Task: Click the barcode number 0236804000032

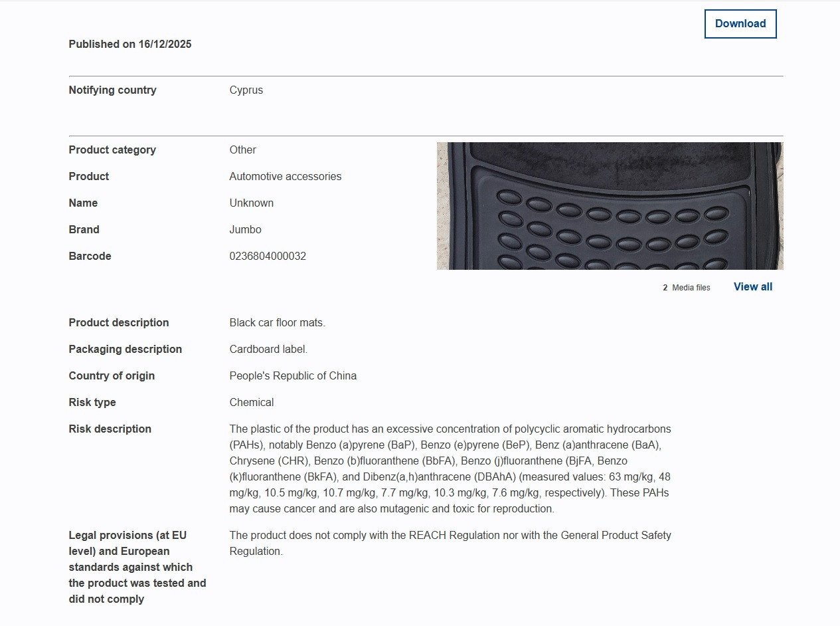Action: coord(268,257)
